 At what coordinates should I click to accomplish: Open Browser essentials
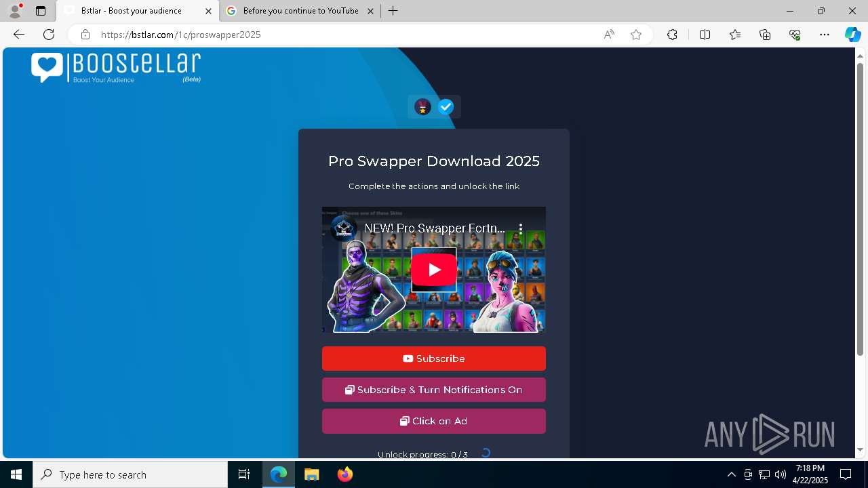(x=795, y=35)
